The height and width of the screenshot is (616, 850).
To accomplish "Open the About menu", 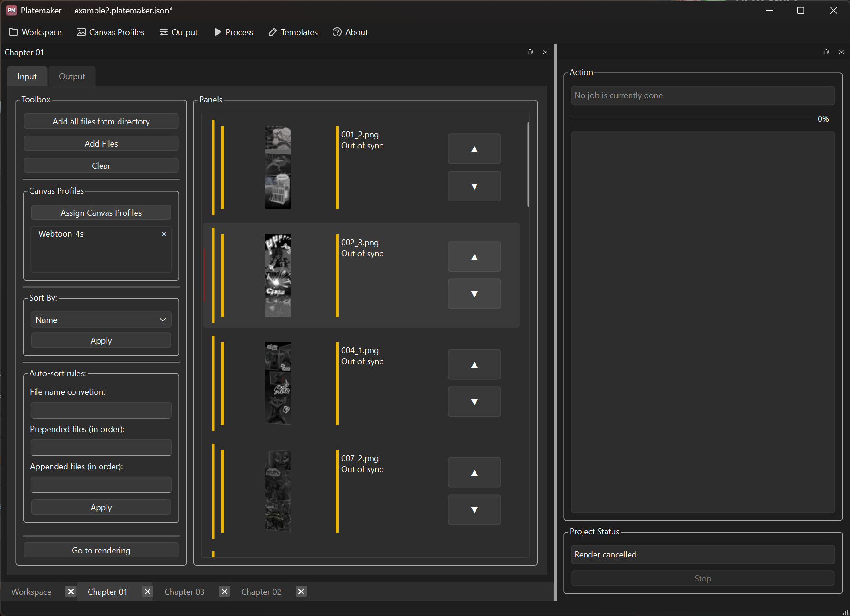I will pos(351,32).
